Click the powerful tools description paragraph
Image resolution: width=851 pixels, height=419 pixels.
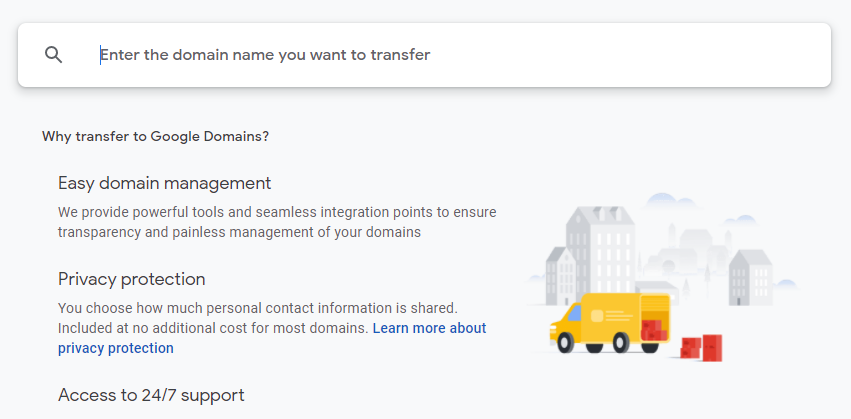click(276, 222)
